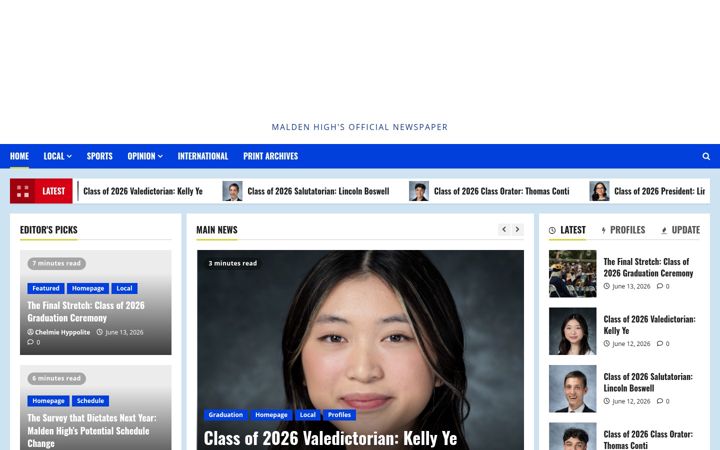Click Homepage tag on Final Stretch card
Screen dimensions: 720x450
(x=88, y=288)
